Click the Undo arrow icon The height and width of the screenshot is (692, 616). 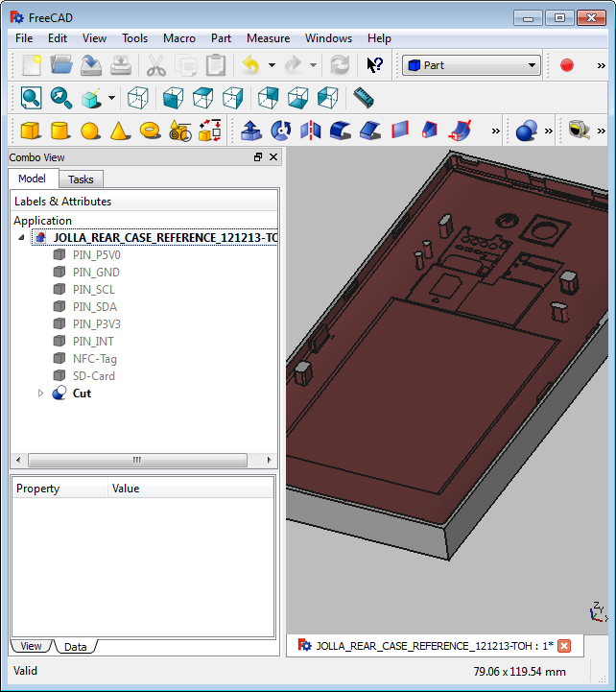click(x=251, y=65)
